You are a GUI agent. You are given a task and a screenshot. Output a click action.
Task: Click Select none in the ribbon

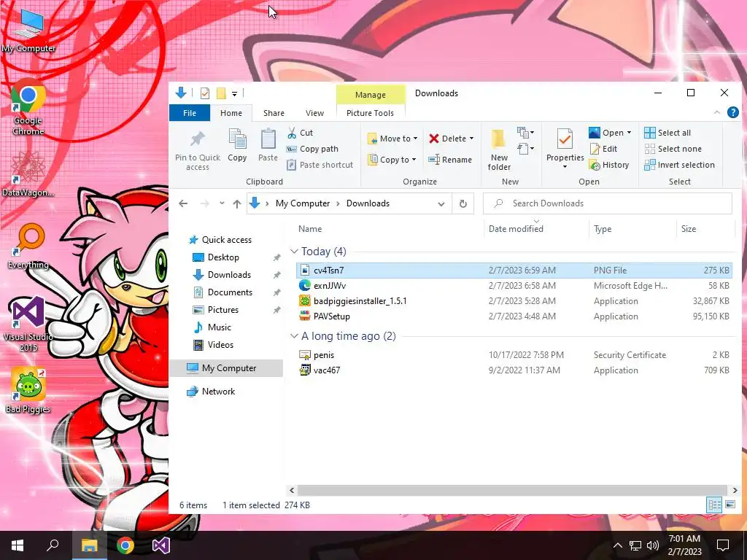coord(673,149)
